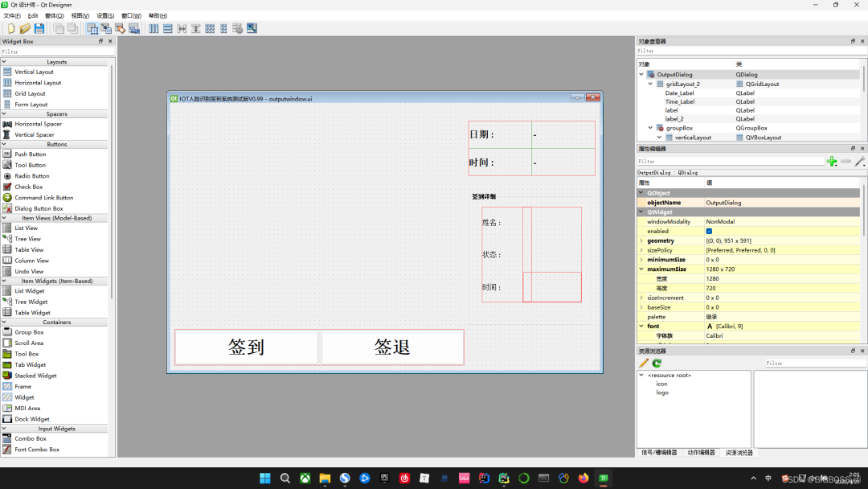The image size is (868, 489).
Task: Click the New form toolbar icon
Action: (x=11, y=28)
